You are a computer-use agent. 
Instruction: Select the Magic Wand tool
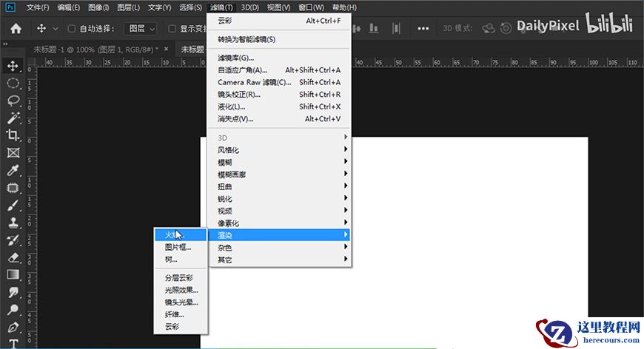pos(13,118)
